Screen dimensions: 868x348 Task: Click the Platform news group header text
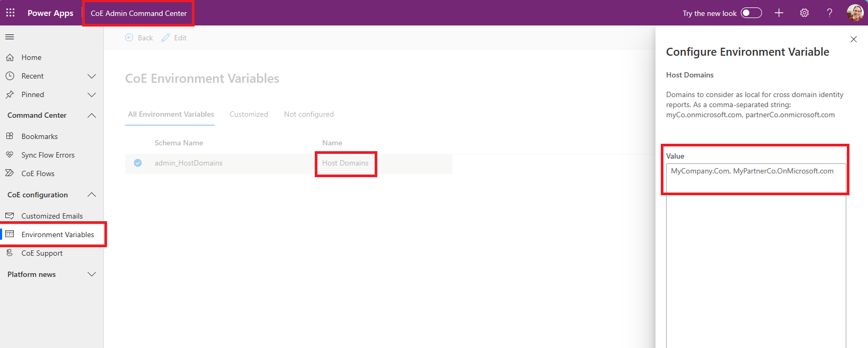coord(32,274)
